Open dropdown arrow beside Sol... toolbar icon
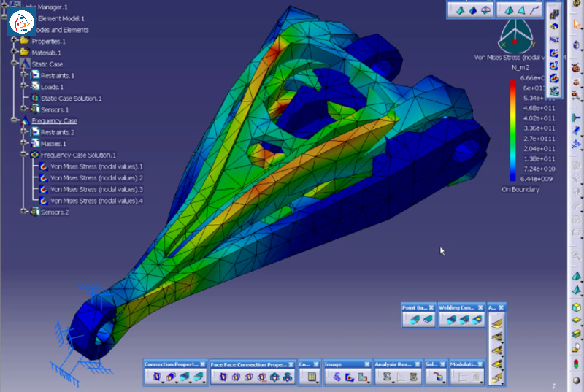 445,383
